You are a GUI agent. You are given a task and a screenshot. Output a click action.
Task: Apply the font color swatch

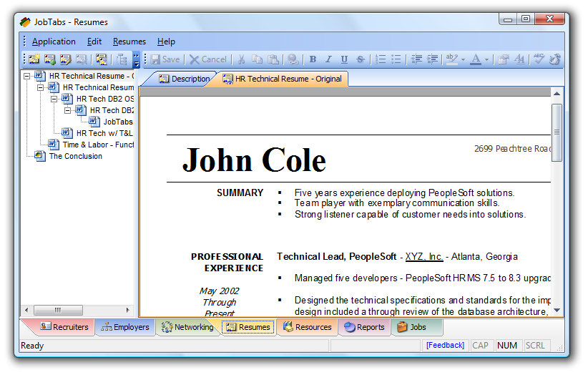[x=476, y=59]
